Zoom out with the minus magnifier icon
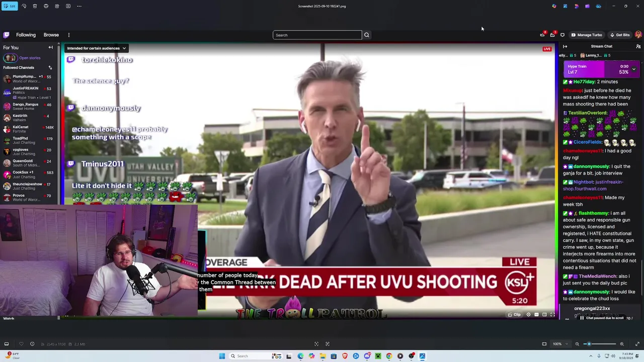This screenshot has height=362, width=644. tap(577, 344)
